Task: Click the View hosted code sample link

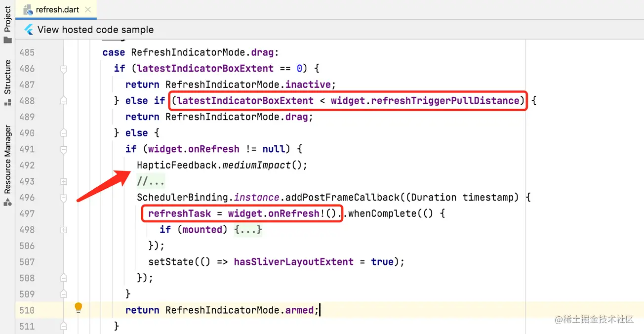Action: pos(94,29)
